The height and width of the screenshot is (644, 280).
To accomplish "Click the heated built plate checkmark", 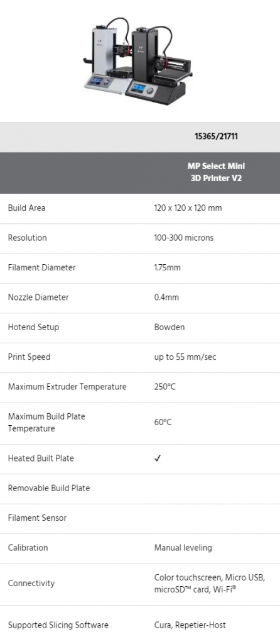I will point(158,458).
